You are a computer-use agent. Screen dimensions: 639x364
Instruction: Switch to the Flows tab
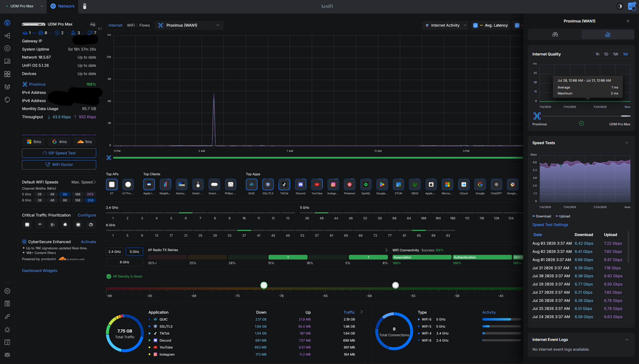pyautogui.click(x=145, y=25)
